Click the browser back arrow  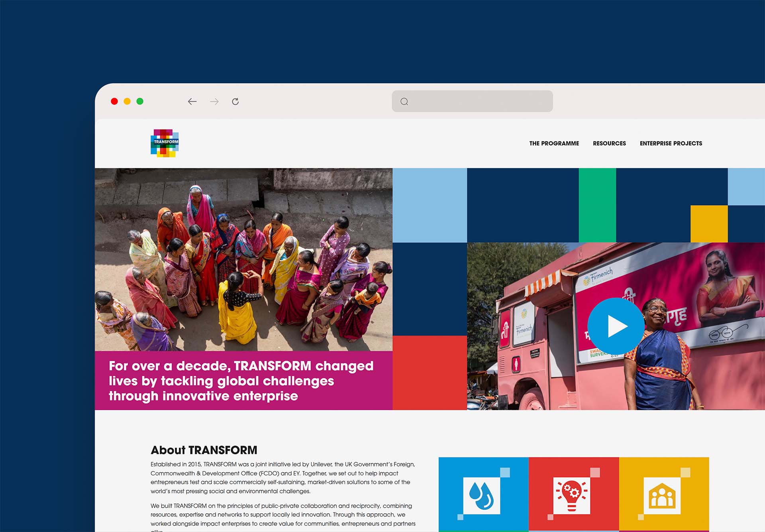[x=192, y=102]
